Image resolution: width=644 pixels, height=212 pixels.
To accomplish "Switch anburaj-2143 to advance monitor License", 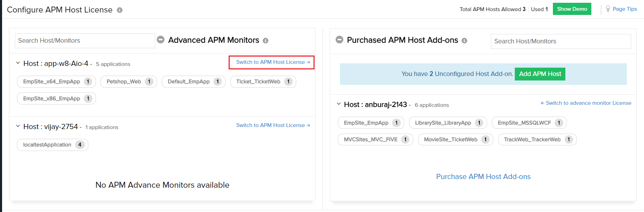I will click(586, 103).
